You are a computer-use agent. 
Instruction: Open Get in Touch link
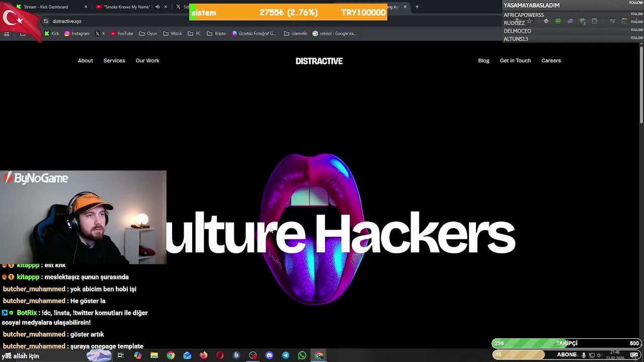click(515, 60)
